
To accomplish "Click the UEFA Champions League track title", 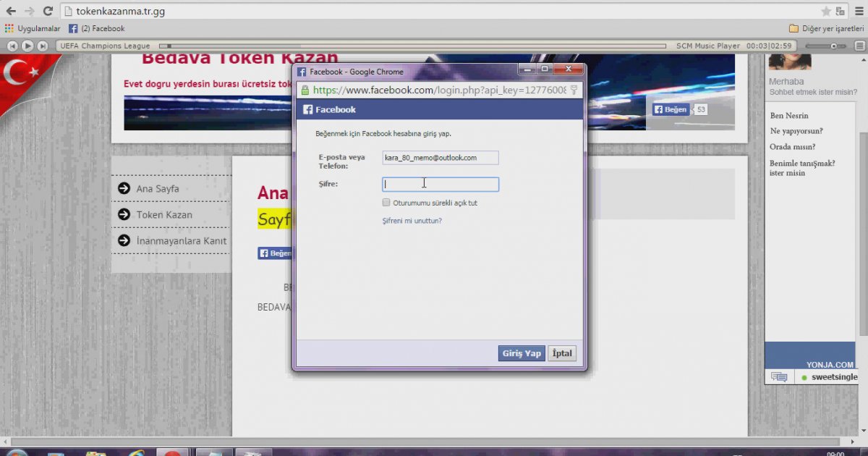I will 105,46.
